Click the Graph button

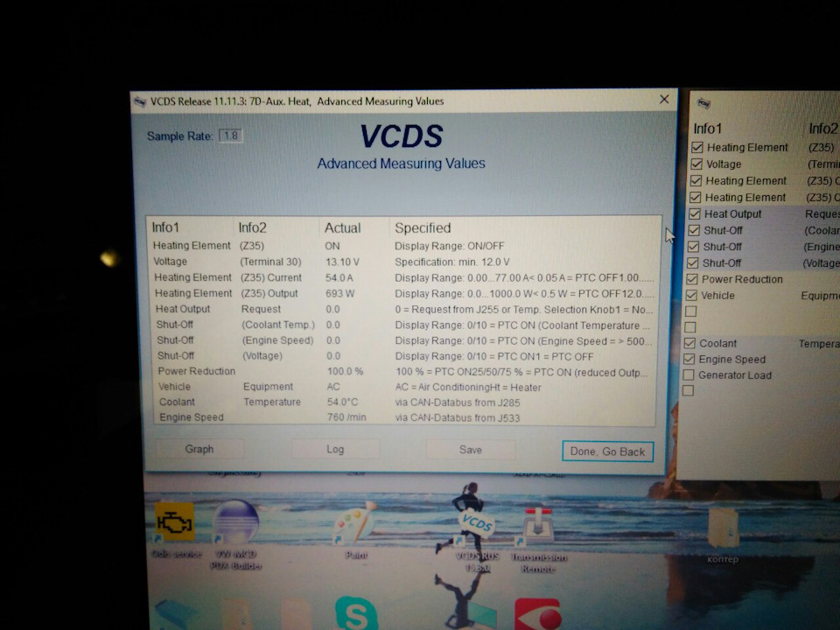coord(199,449)
